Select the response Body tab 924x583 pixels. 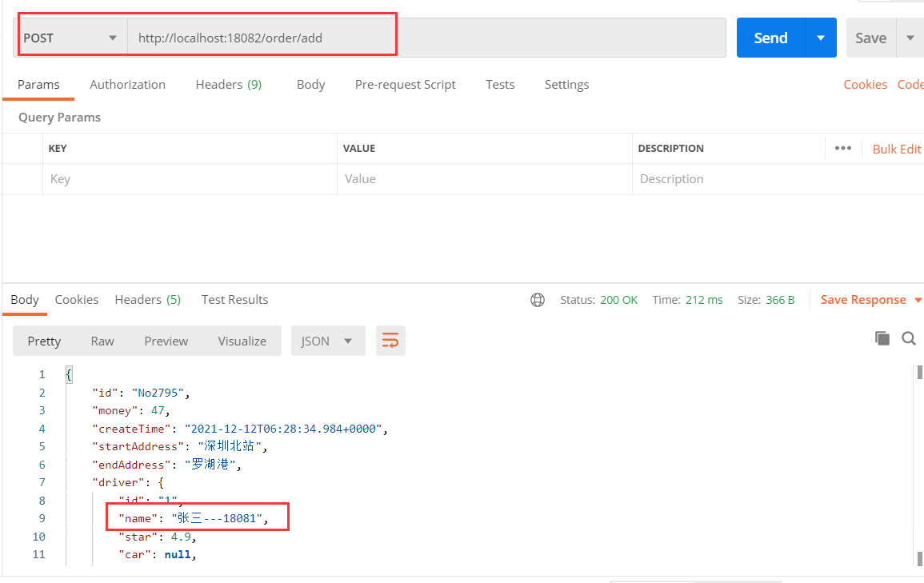tap(25, 300)
